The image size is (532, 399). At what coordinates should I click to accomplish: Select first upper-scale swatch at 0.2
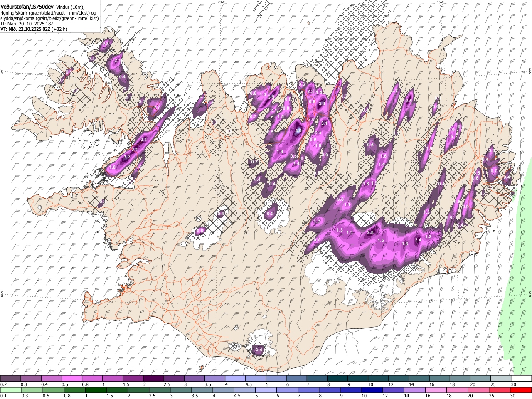point(10,378)
